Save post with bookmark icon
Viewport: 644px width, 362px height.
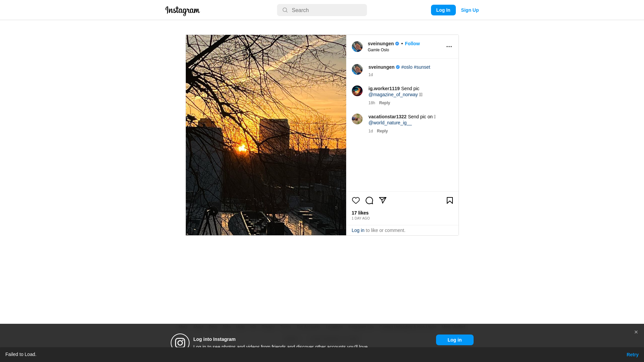pos(450,200)
